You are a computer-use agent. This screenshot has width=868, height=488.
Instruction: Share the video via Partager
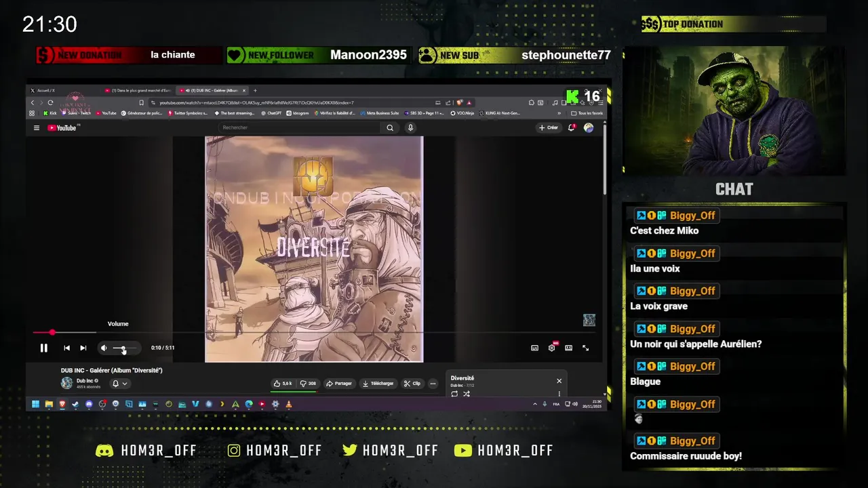tap(339, 384)
